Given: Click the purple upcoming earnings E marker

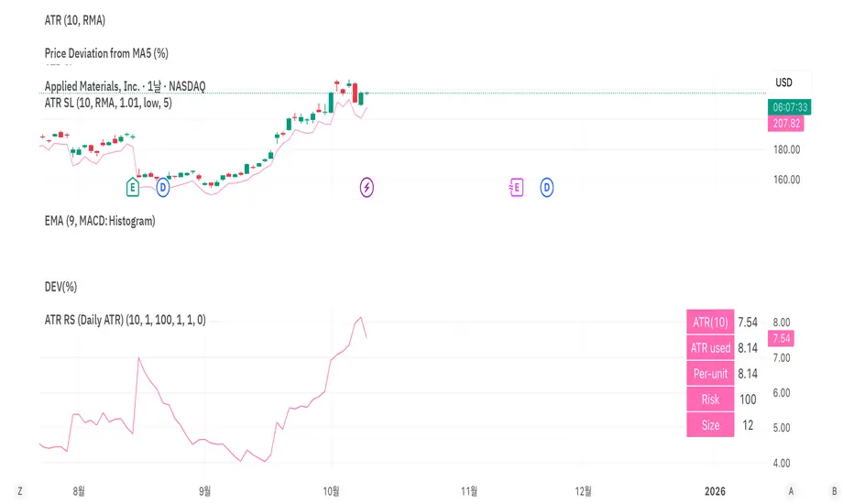Looking at the screenshot, I should 516,187.
